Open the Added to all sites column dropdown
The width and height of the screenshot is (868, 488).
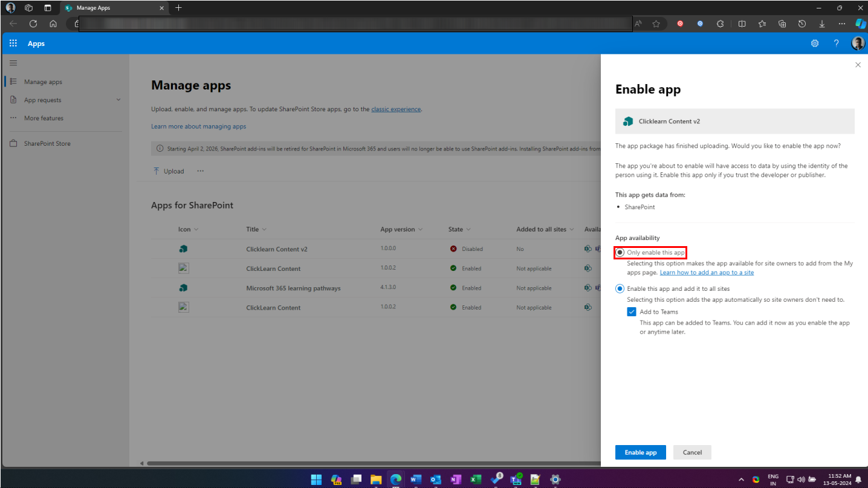[545, 229]
